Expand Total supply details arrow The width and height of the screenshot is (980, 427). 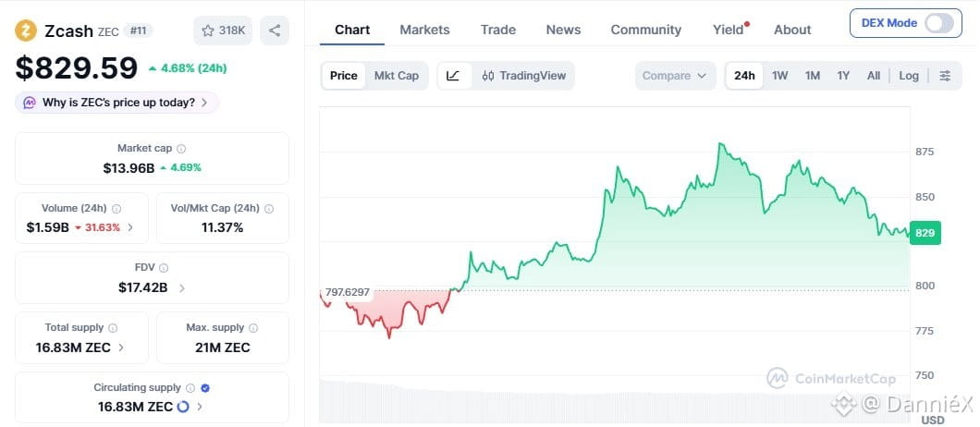click(121, 348)
